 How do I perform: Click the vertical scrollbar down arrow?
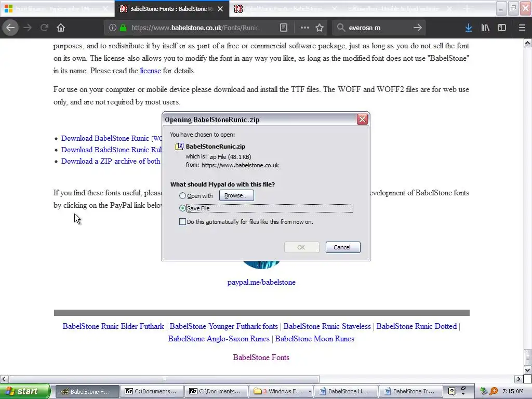tap(528, 370)
